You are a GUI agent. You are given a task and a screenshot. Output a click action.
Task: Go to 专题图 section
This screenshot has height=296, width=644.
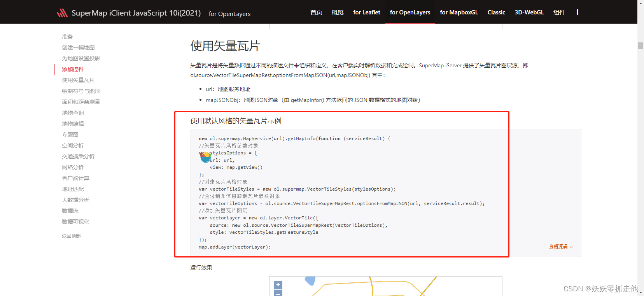[70, 135]
